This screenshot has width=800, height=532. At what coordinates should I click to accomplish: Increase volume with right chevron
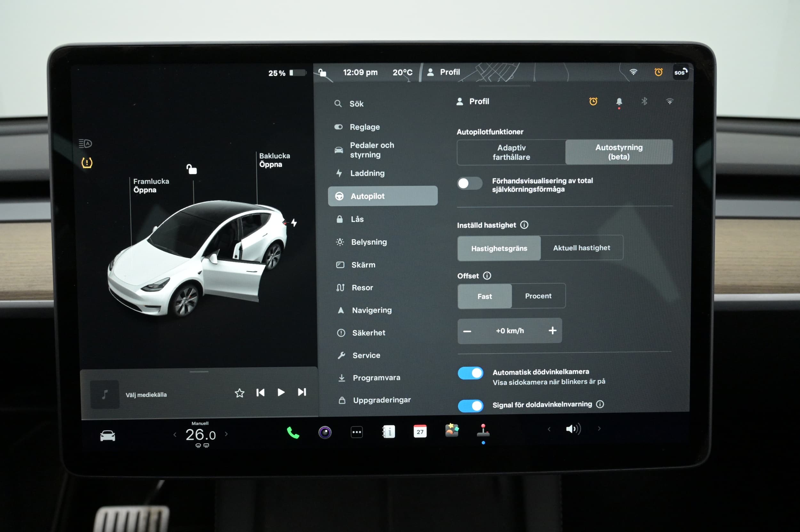pyautogui.click(x=599, y=429)
